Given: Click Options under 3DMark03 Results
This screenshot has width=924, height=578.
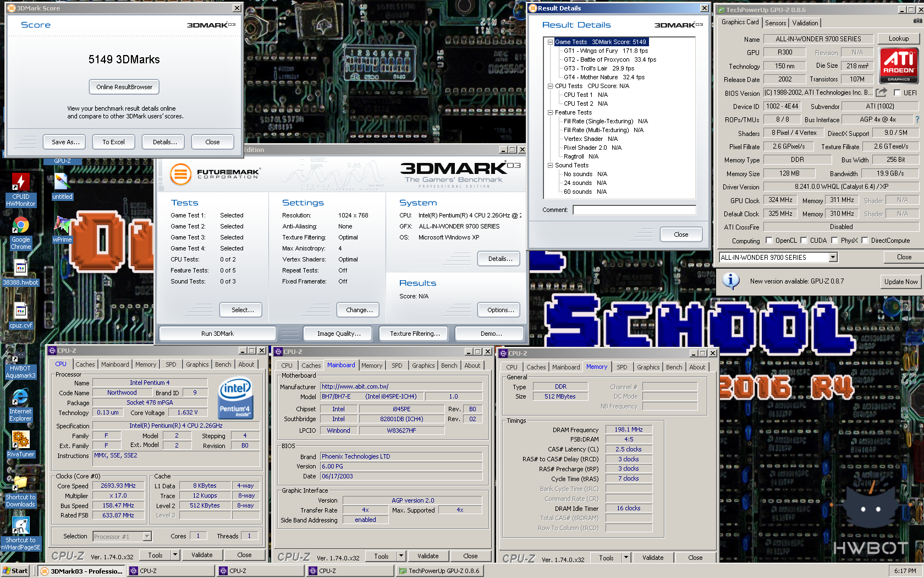Looking at the screenshot, I should pos(500,310).
